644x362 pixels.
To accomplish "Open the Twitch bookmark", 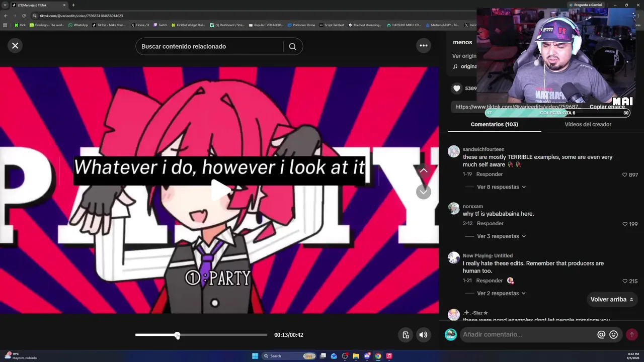I will (x=160, y=25).
